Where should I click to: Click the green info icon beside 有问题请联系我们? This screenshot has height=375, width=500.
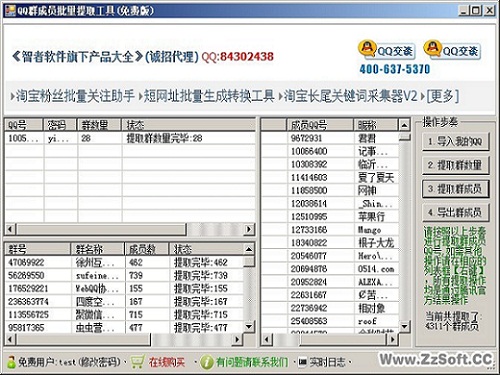[x=207, y=362]
